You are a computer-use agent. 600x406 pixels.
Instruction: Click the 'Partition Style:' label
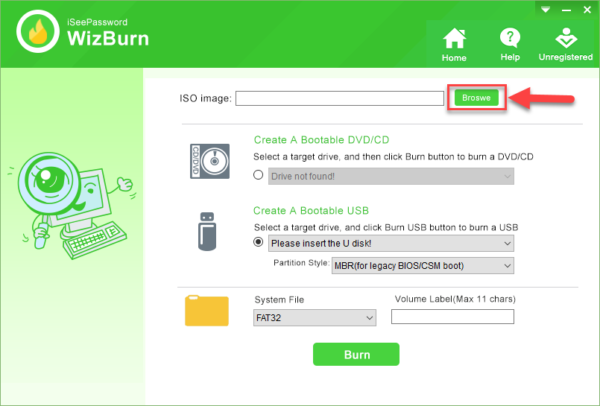(301, 263)
